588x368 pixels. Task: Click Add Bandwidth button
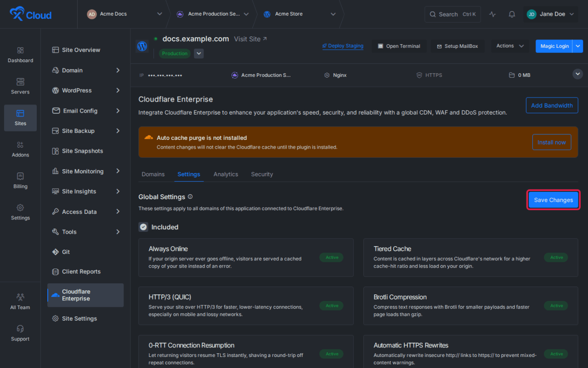tap(552, 105)
